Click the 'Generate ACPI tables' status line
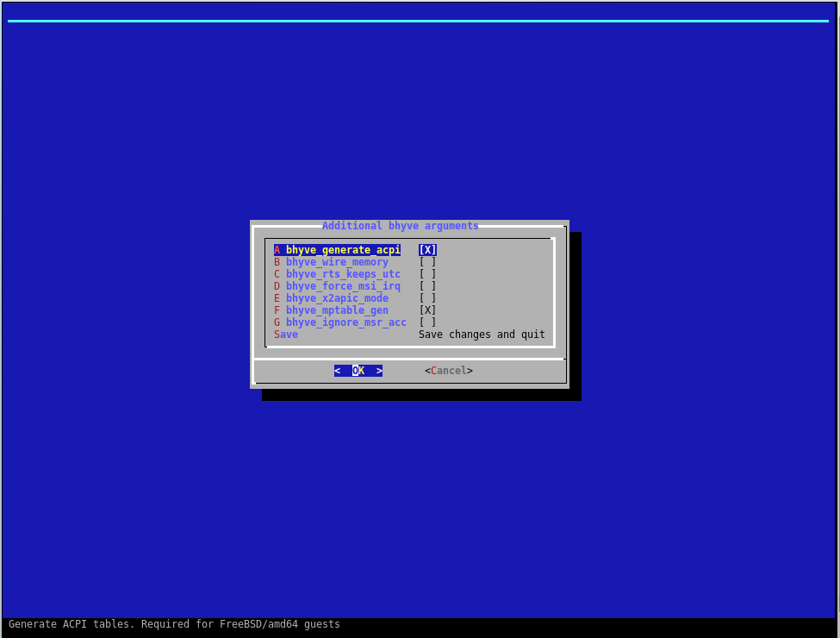 174,624
